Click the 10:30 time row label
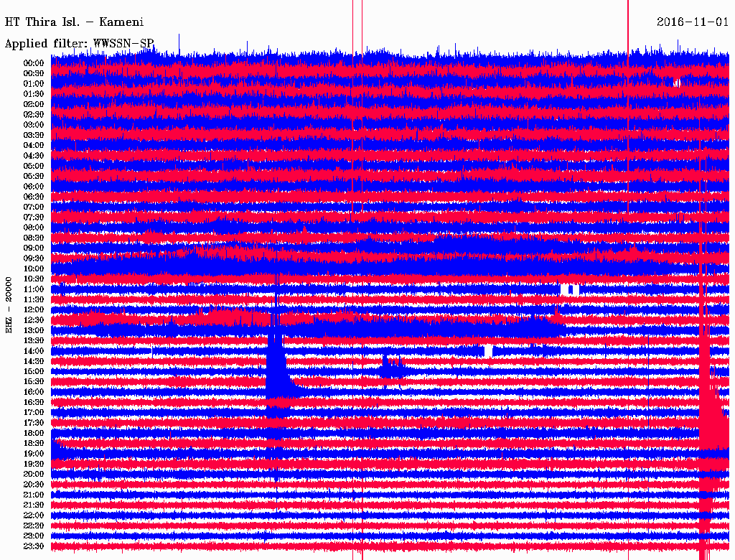 coord(34,279)
